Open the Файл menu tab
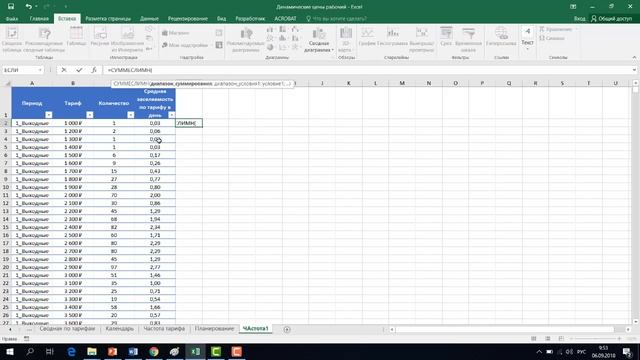The width and height of the screenshot is (640, 360). point(12,19)
